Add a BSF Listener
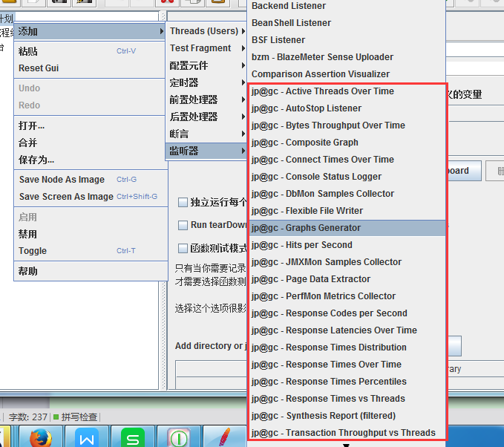 347,40
